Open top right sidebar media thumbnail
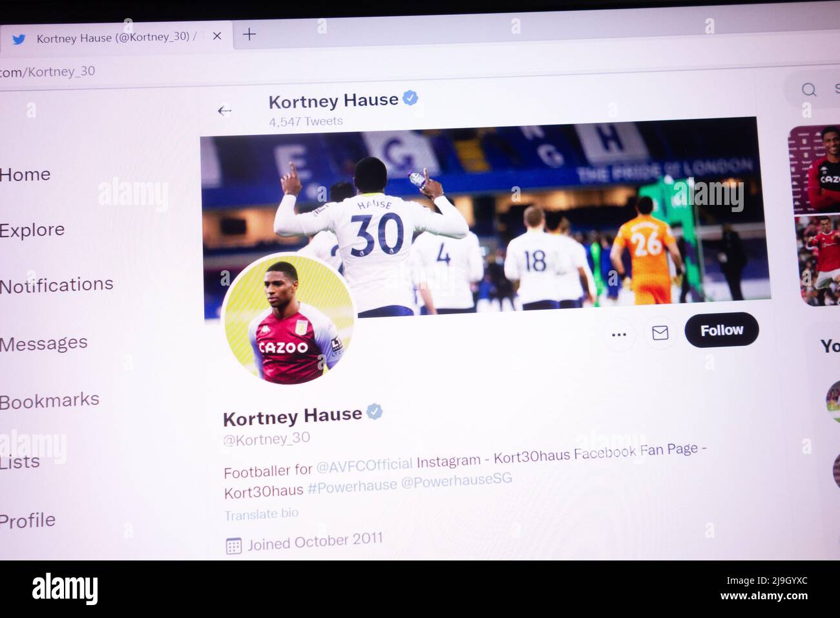 click(x=814, y=169)
